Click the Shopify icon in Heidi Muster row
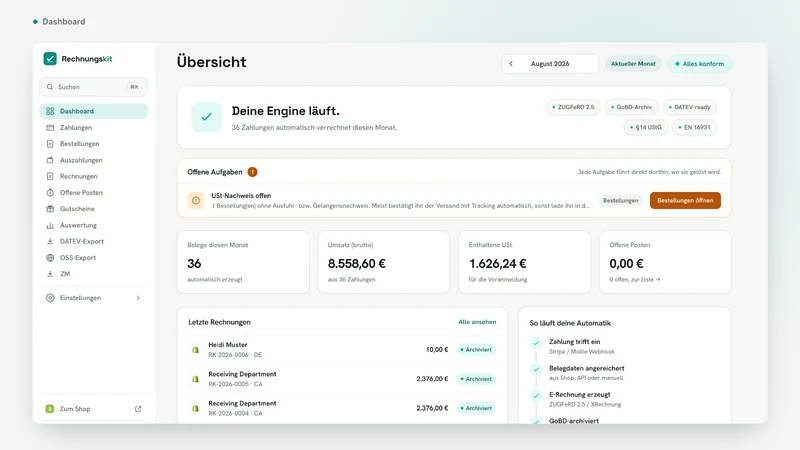This screenshot has width=800, height=450. coord(195,350)
